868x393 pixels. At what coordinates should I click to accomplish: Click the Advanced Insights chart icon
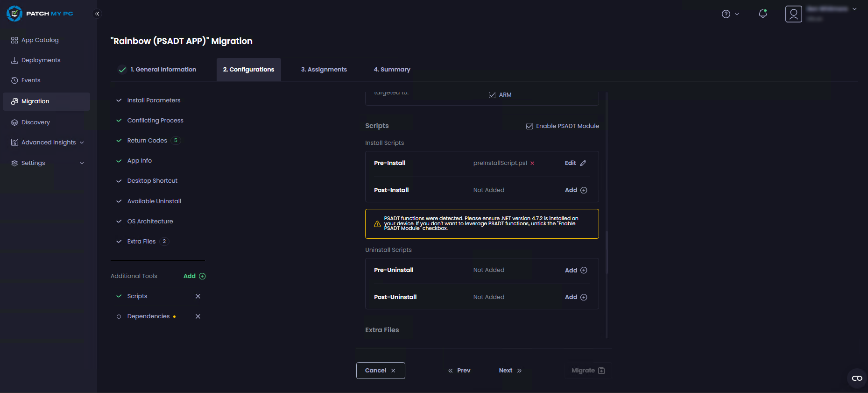point(14,143)
